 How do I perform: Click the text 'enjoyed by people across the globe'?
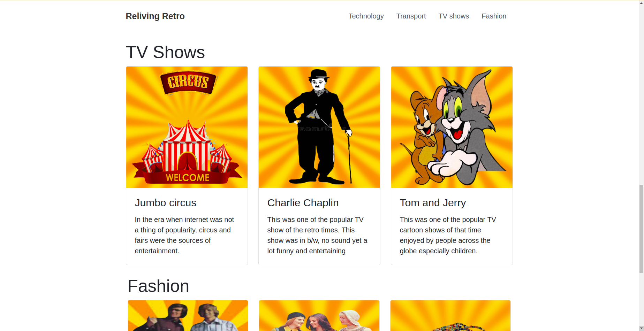pyautogui.click(x=445, y=246)
